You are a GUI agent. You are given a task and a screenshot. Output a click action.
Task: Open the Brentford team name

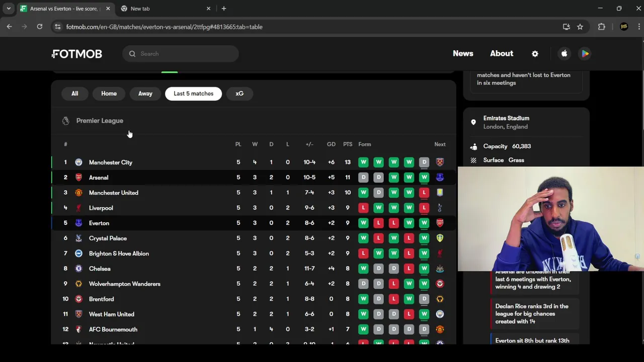tap(101, 299)
